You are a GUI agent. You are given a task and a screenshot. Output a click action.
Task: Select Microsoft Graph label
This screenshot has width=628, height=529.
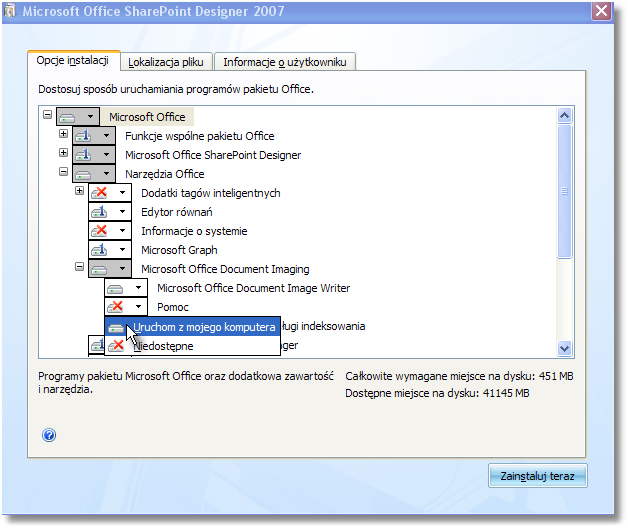tap(179, 250)
